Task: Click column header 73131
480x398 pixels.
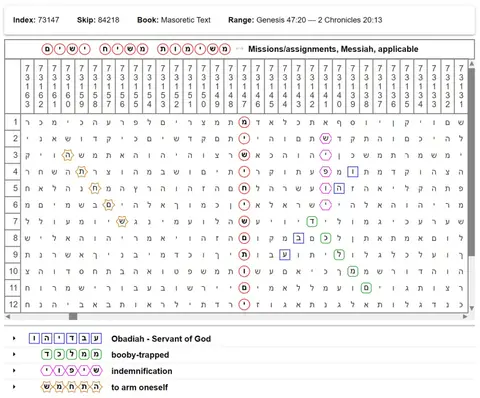Action: tap(461, 86)
